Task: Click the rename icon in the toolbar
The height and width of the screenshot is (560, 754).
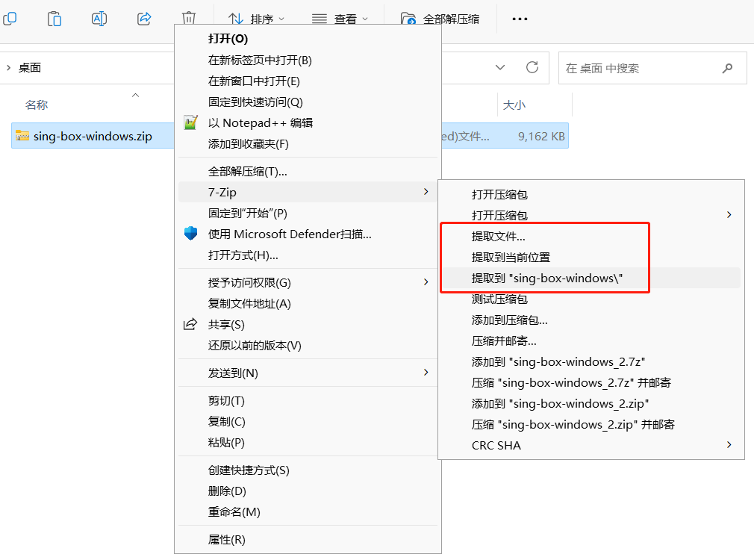Action: coord(99,19)
